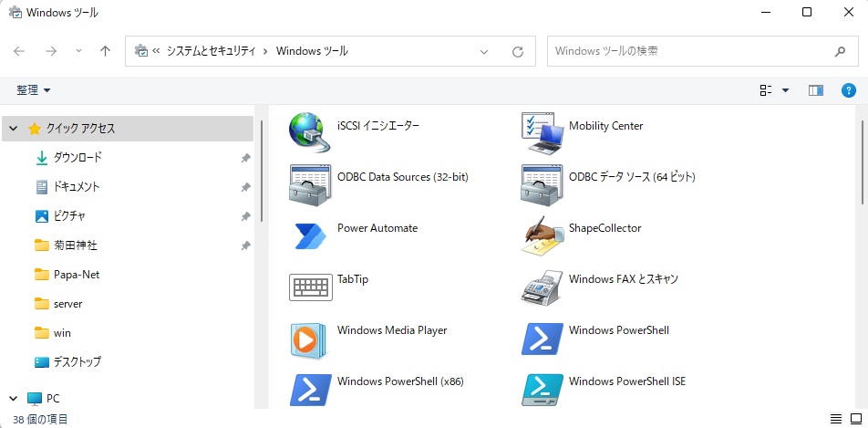Click the pin icon beside 菊田神社
The image size is (868, 428).
(x=245, y=245)
